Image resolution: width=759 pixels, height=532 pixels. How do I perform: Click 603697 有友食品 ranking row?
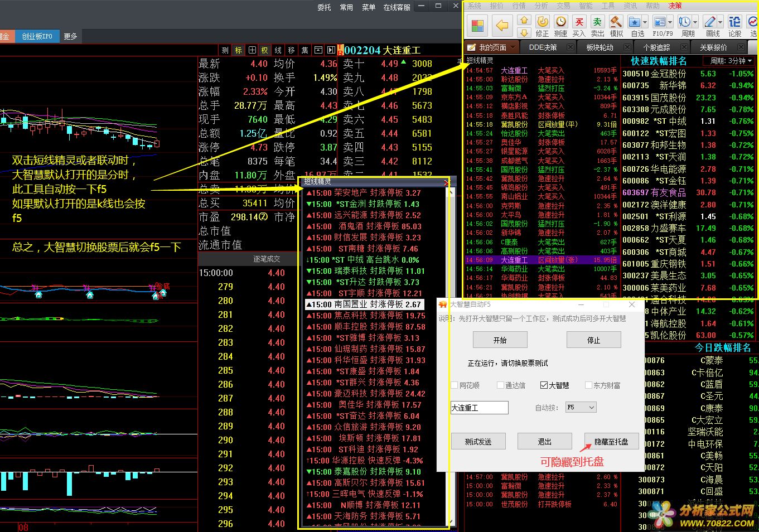[x=688, y=192]
